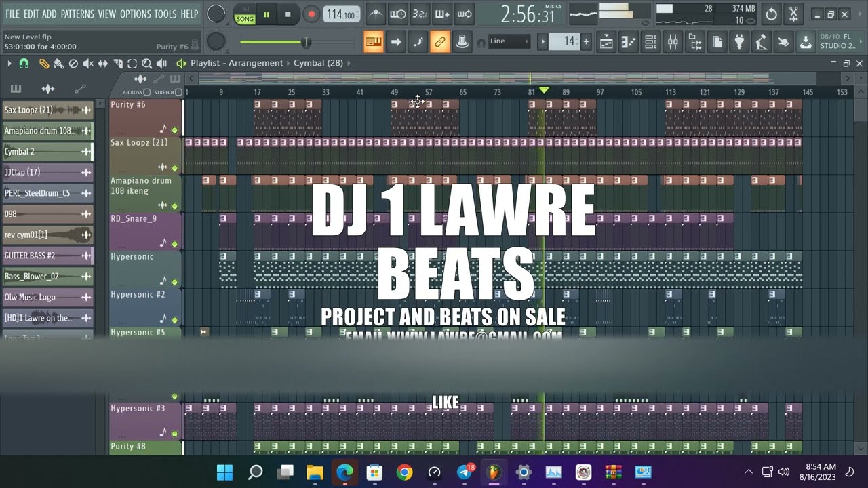
Task: Open the OPTIONS menu
Action: 135,14
